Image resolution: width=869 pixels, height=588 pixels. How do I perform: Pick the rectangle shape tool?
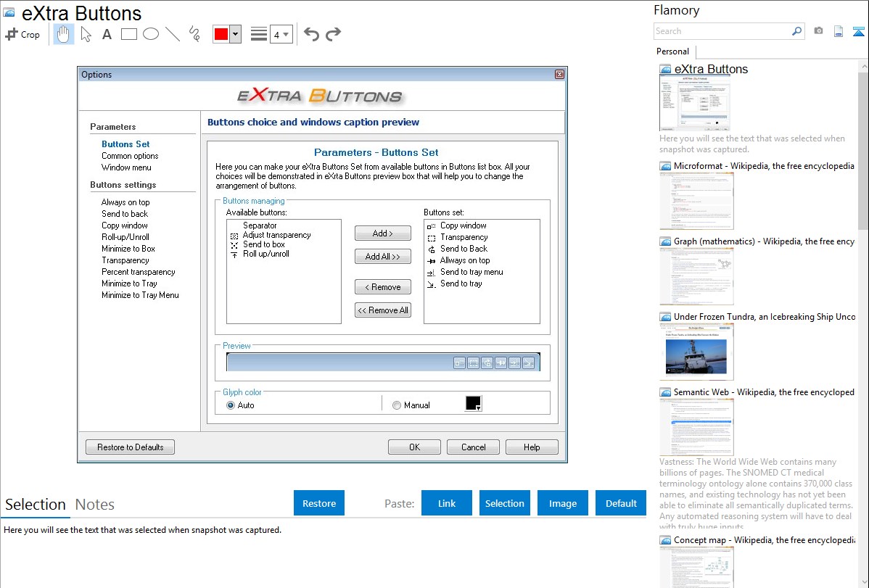pos(128,34)
